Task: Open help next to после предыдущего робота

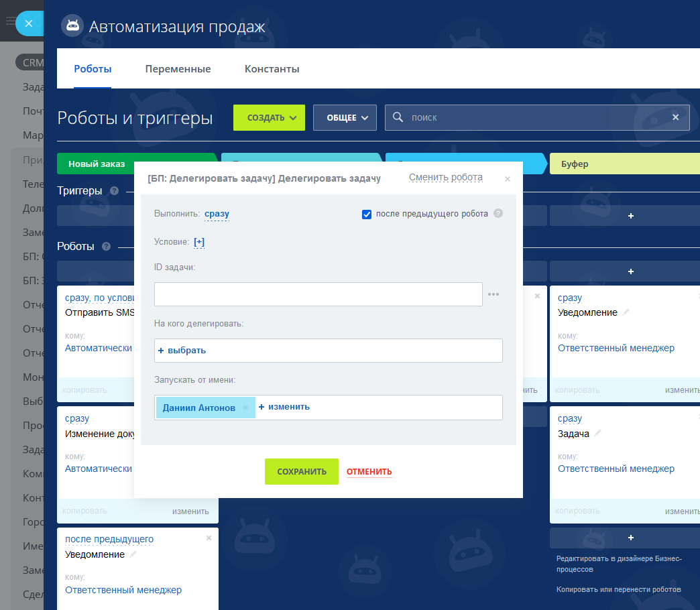Action: (498, 213)
